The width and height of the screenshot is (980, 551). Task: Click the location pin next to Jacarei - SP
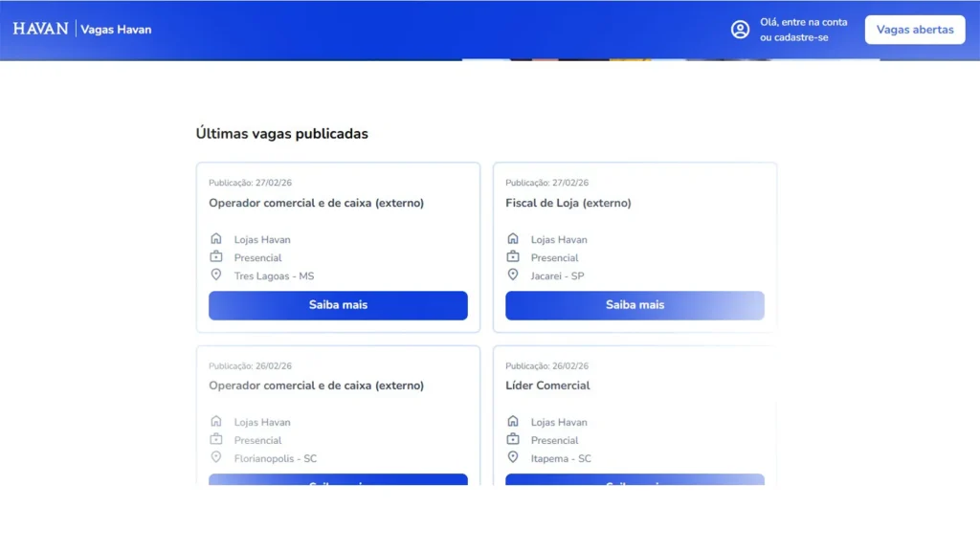coord(513,275)
